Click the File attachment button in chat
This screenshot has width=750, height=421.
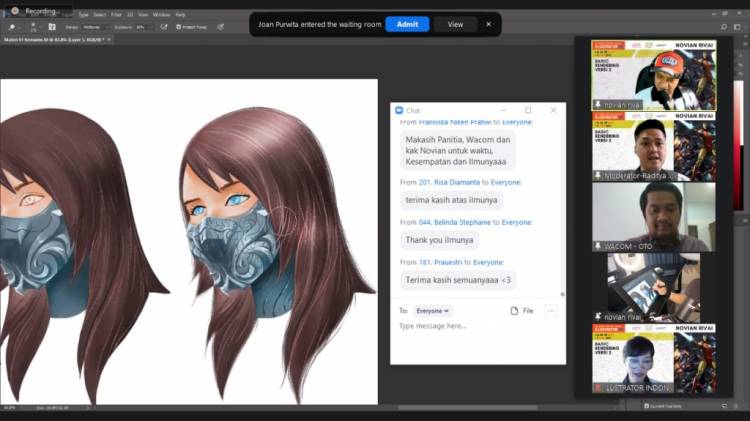coord(521,311)
